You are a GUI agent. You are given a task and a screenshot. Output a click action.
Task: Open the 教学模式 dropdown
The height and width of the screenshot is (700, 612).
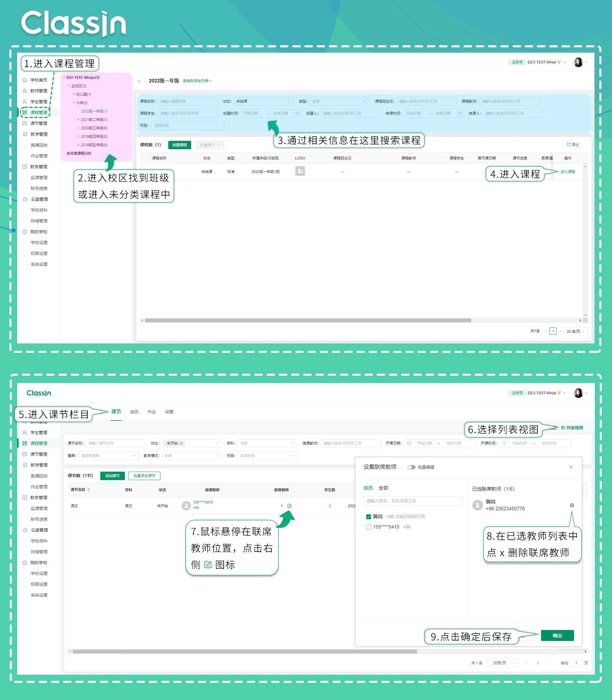pos(192,456)
